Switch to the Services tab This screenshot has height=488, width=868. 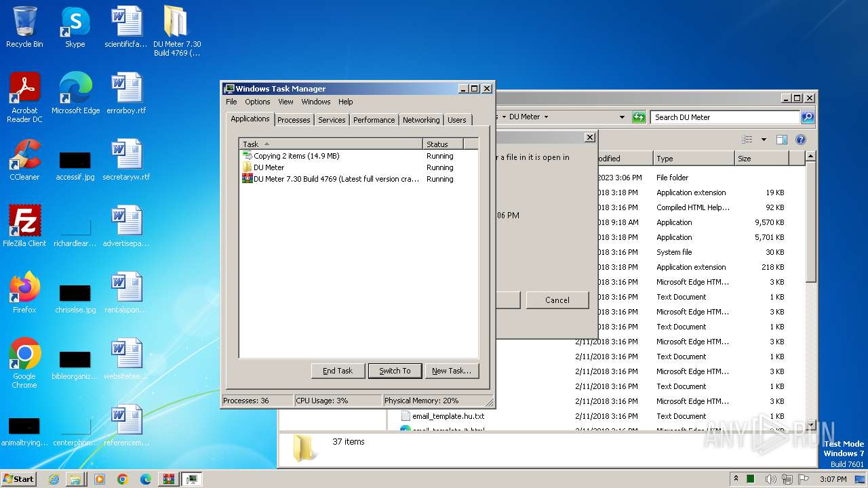[332, 120]
